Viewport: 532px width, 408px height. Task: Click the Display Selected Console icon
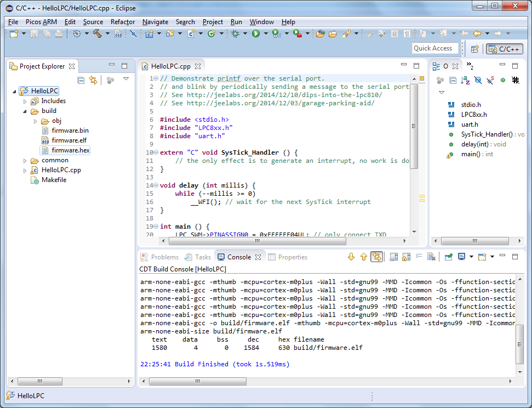(x=461, y=257)
